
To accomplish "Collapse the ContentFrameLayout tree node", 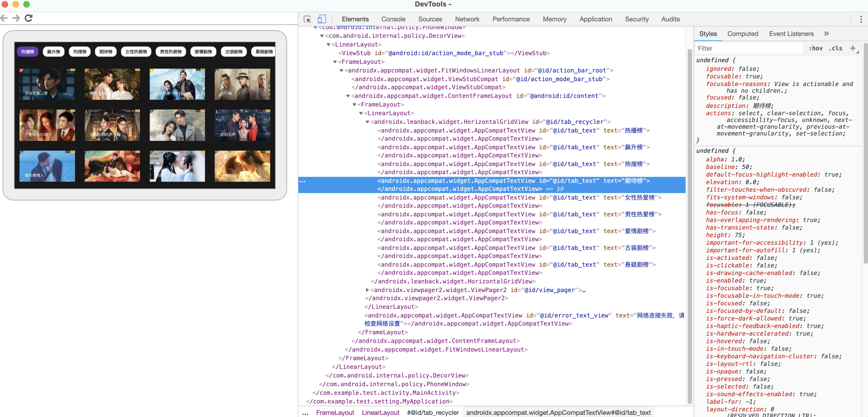I will [x=348, y=96].
